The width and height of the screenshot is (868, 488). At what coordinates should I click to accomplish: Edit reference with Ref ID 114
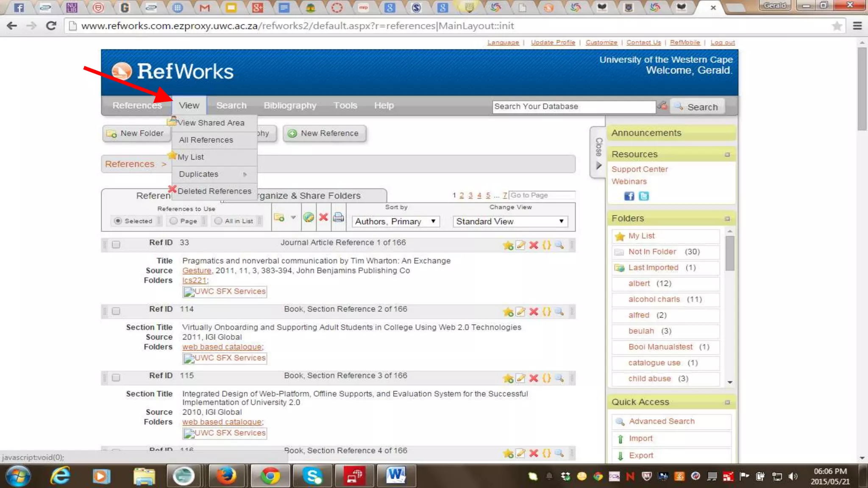pyautogui.click(x=521, y=312)
